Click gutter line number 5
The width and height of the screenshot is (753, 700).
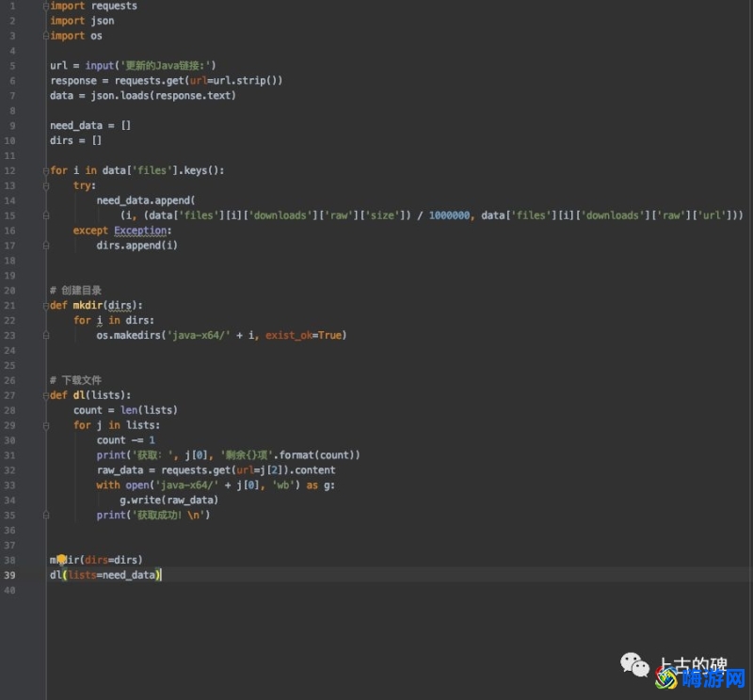tap(12, 66)
